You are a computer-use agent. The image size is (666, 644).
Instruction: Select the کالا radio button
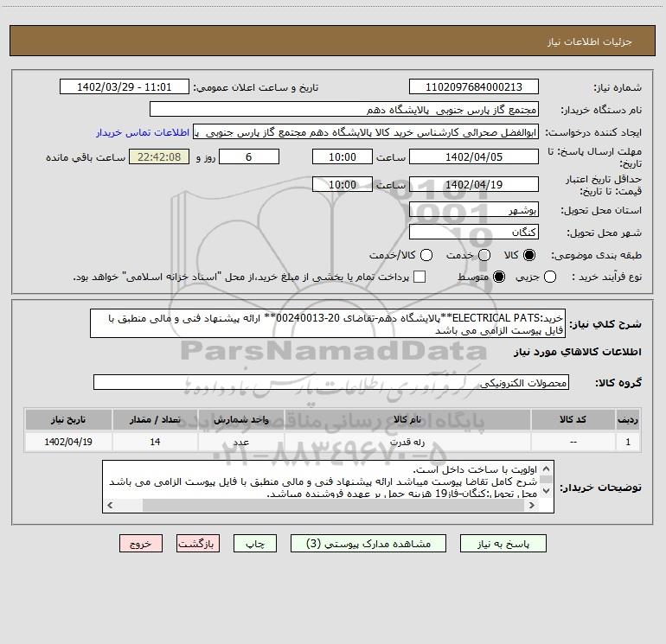[529, 255]
